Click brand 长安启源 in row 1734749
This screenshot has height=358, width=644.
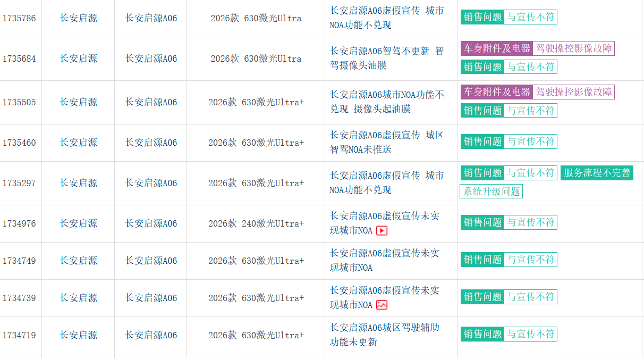click(x=79, y=261)
